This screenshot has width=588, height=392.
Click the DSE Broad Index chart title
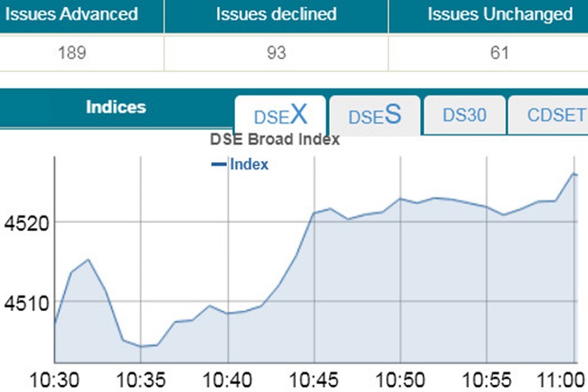click(x=275, y=139)
